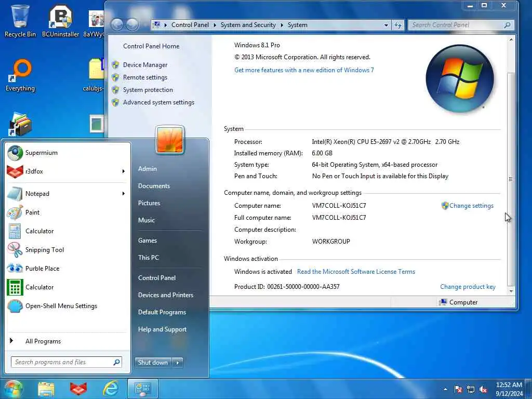Open the breadcrumb root arrow in address bar
Image resolution: width=532 pixels, height=399 pixels.
pyautogui.click(x=166, y=25)
